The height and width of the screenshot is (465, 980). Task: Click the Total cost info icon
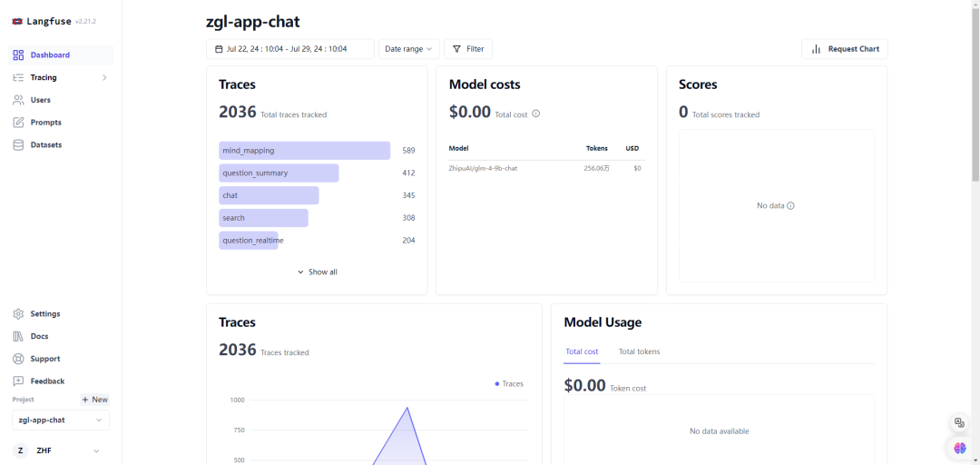coord(535,114)
